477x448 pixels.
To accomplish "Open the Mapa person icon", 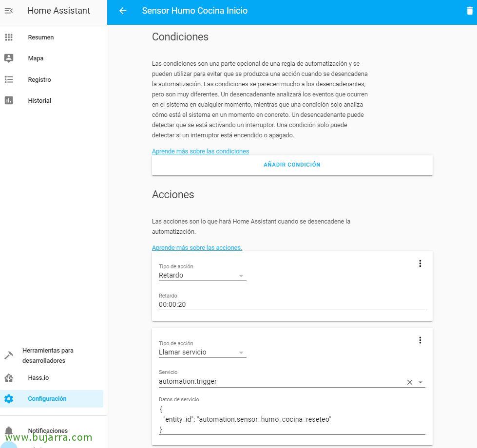I will pos(9,58).
